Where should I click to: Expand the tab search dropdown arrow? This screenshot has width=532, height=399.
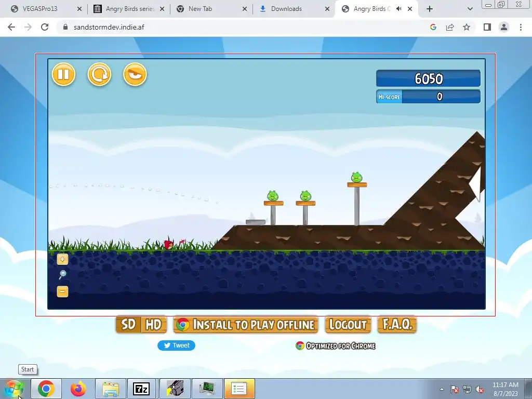pyautogui.click(x=470, y=9)
